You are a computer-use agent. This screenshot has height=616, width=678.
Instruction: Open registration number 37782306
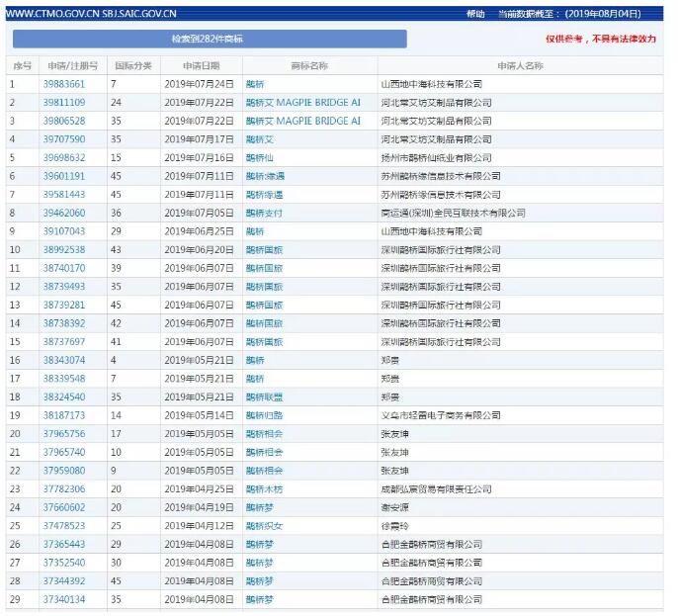[64, 488]
